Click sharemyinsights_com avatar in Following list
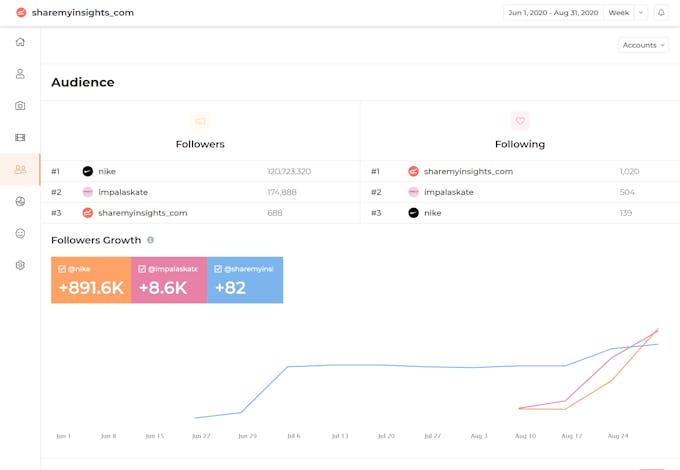Viewport: 680px width, 470px height. (413, 171)
